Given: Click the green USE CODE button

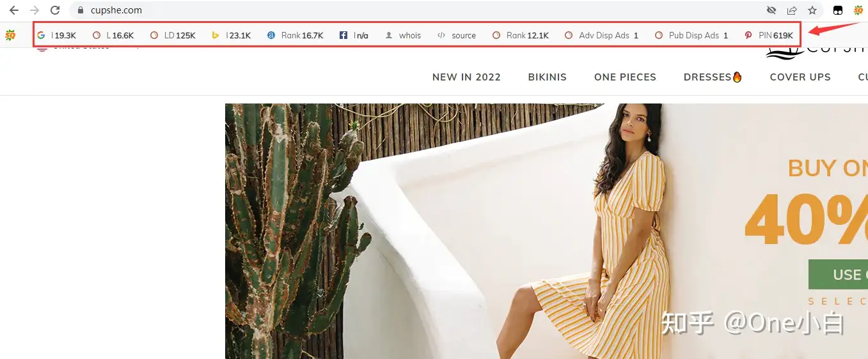Looking at the screenshot, I should (x=838, y=275).
